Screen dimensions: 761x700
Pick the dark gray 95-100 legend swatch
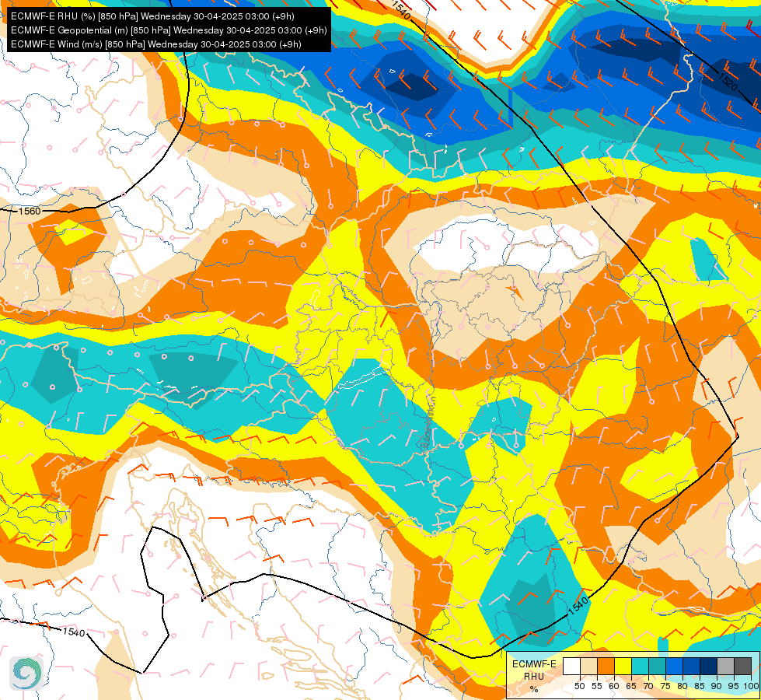(x=742, y=666)
